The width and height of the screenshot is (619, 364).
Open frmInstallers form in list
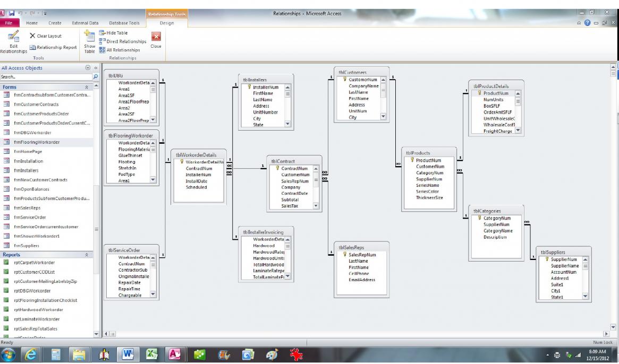[26, 170]
